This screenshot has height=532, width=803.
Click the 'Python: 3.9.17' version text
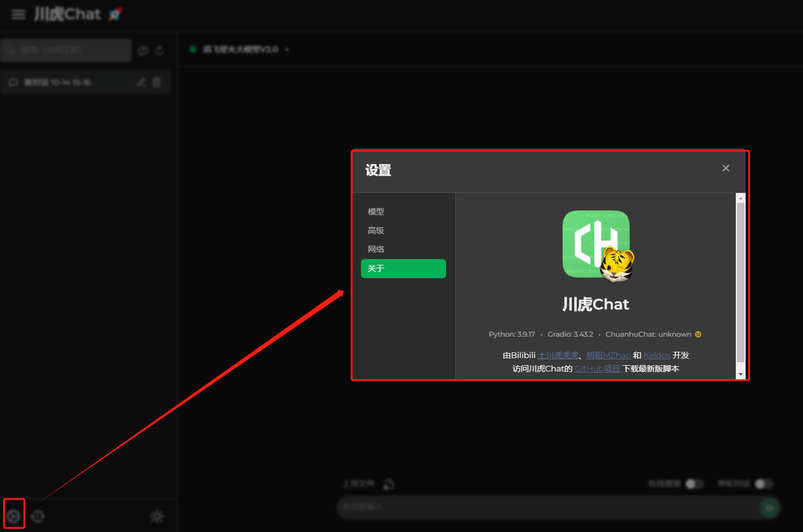[x=512, y=334]
